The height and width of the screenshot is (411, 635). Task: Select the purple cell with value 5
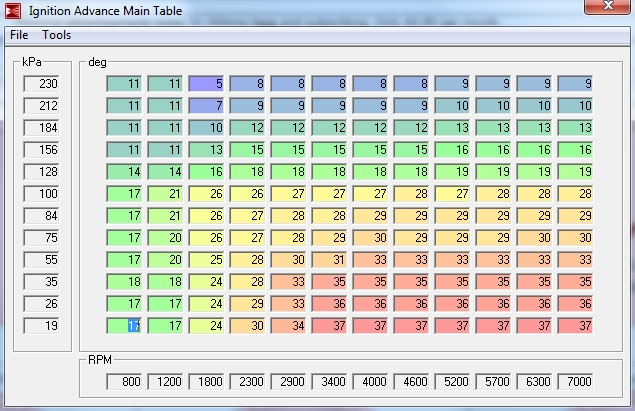pos(206,84)
